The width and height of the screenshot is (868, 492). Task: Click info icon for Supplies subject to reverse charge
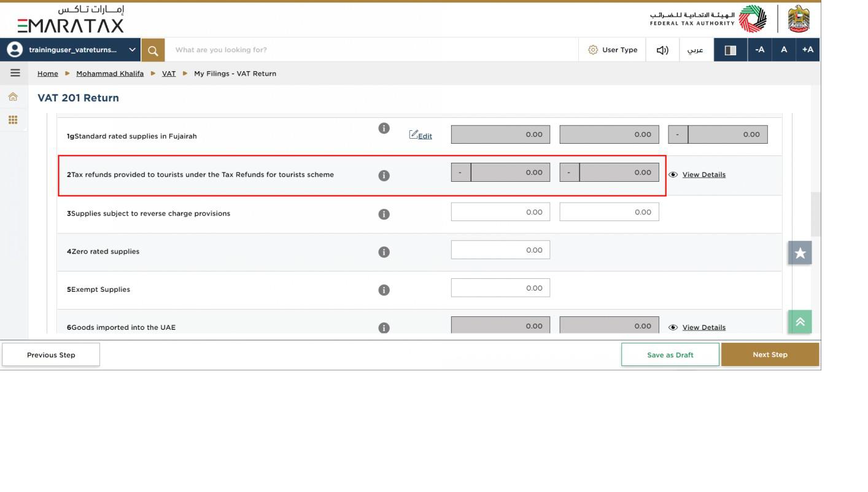coord(384,214)
